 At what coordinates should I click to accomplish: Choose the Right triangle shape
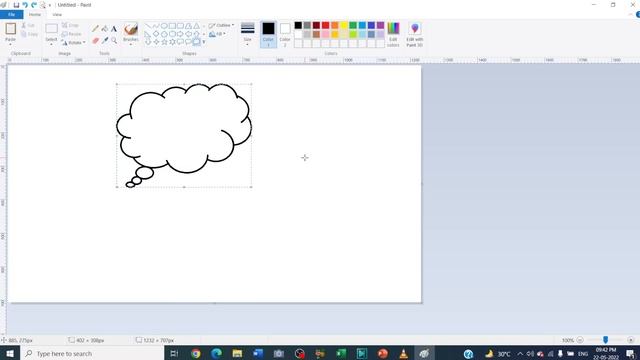[148, 34]
